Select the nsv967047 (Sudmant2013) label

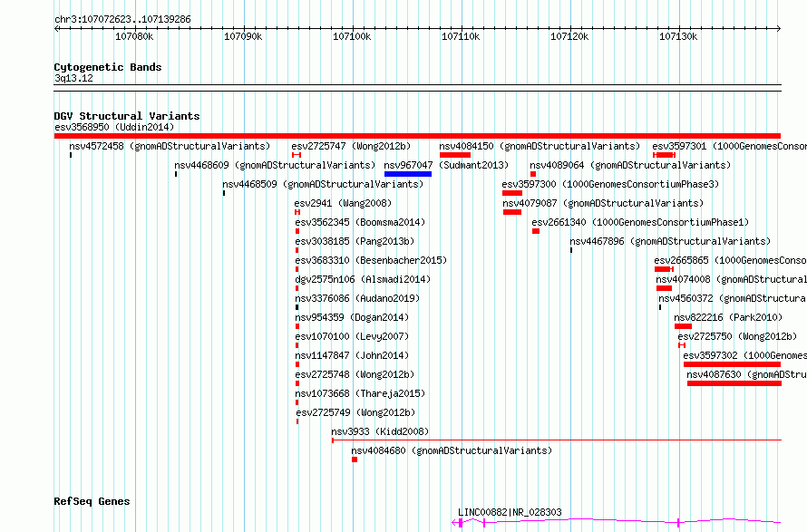point(446,165)
